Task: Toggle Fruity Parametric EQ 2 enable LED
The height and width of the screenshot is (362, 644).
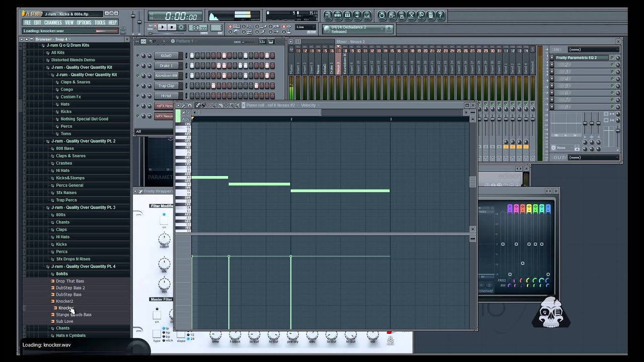Action: pyautogui.click(x=612, y=58)
